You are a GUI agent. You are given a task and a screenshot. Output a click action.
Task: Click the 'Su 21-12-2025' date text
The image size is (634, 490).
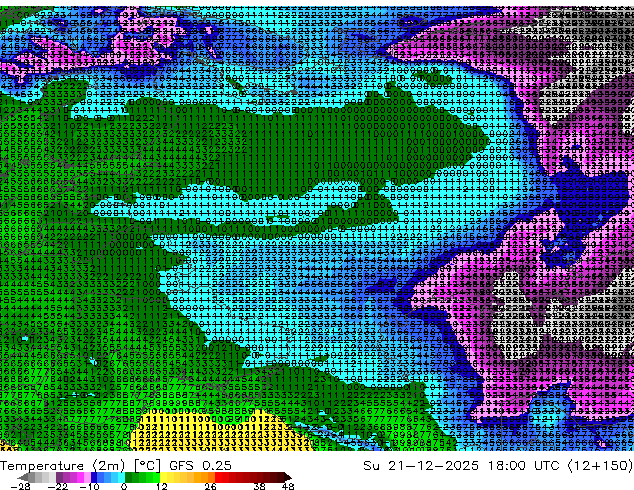(x=421, y=466)
